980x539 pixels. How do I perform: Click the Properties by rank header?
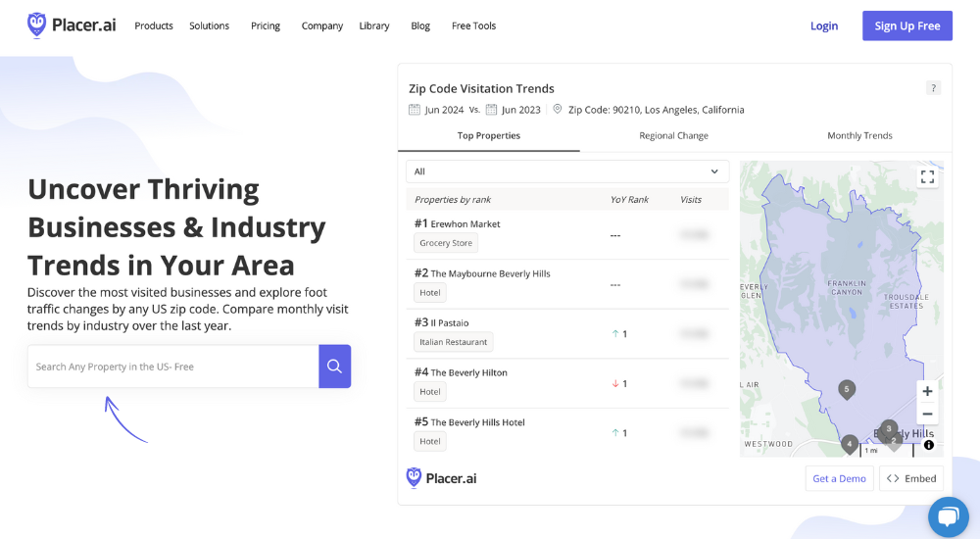point(453,200)
